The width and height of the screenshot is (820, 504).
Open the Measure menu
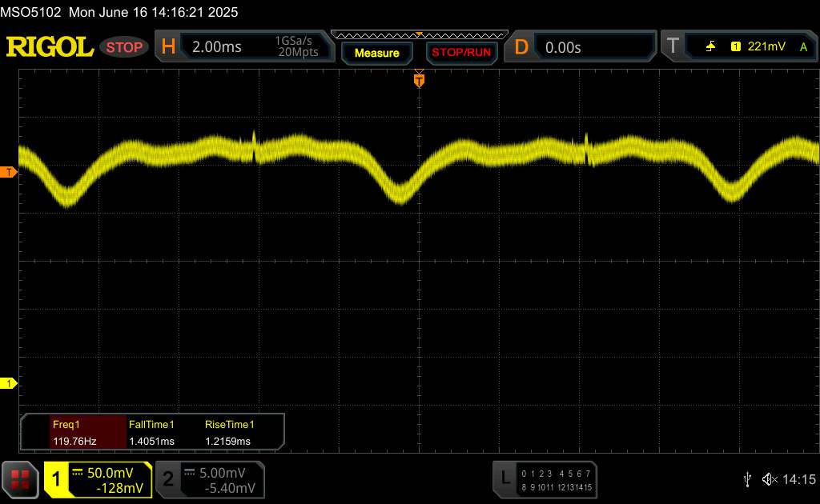coord(376,53)
